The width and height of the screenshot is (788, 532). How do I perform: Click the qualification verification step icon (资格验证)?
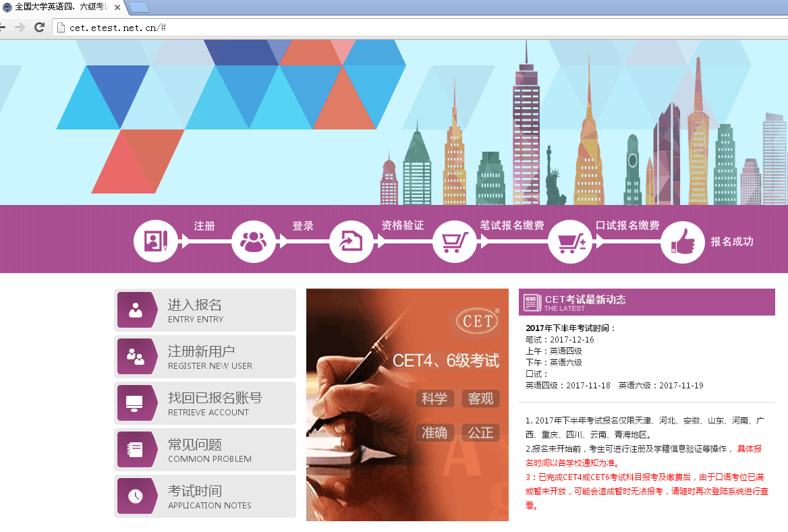pos(351,241)
